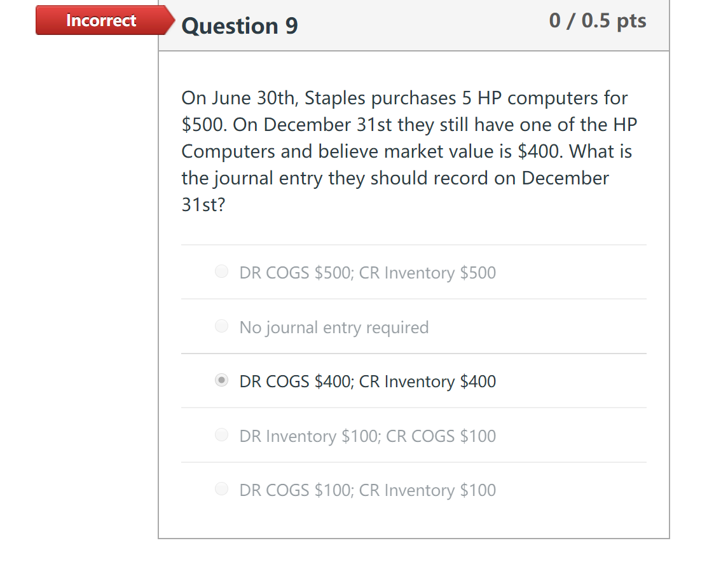The width and height of the screenshot is (728, 564).
Task: Click the question panel header bar
Action: point(414,26)
